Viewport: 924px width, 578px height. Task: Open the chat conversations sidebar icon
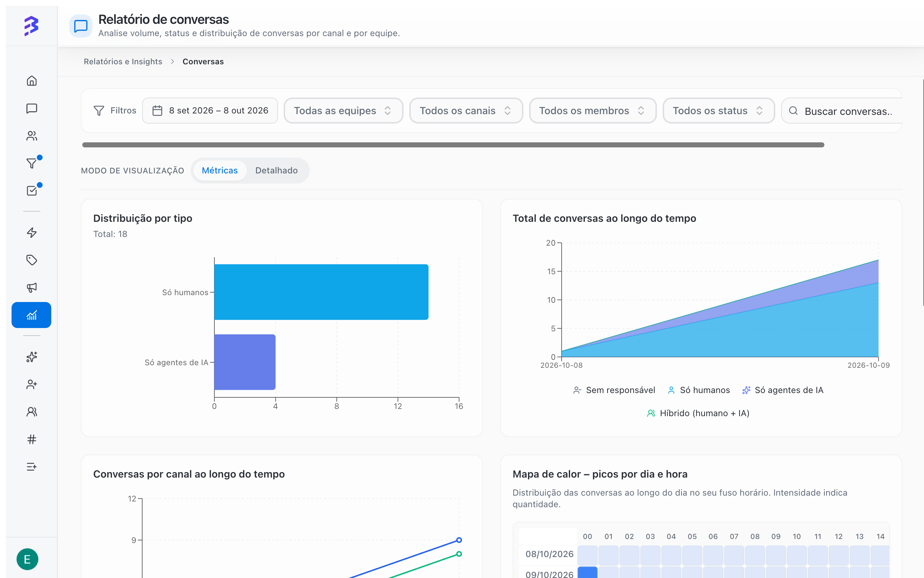32,109
